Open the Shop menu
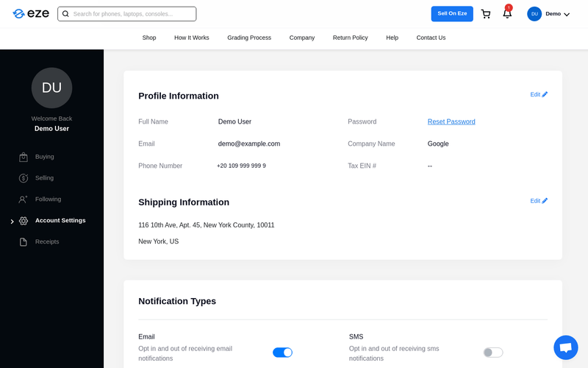 pyautogui.click(x=149, y=38)
